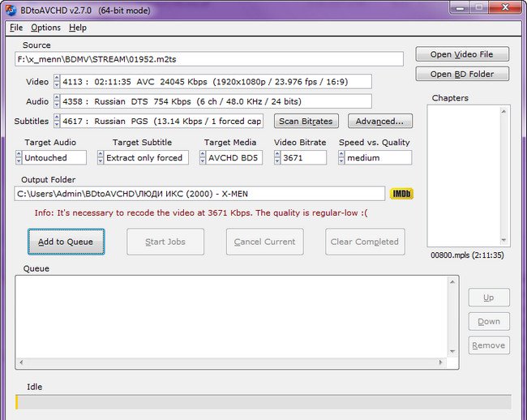Step up the Target Audio option
Screen dimensions: 527x420
pos(19,154)
